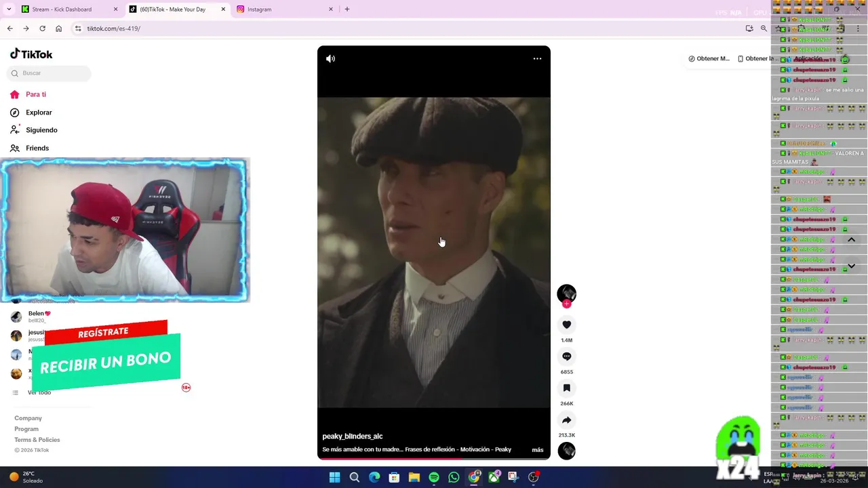Click the TikTok logo
Image resolution: width=868 pixels, height=488 pixels.
(x=31, y=54)
